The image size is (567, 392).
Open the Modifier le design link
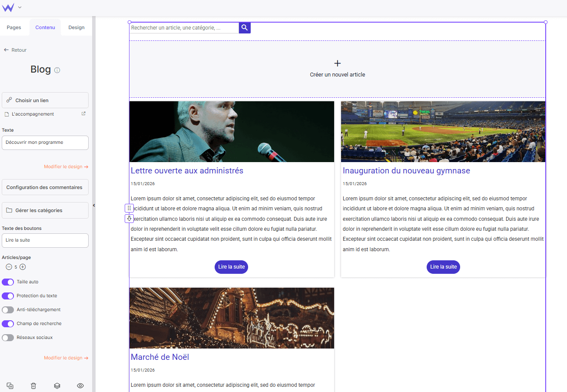(x=66, y=166)
